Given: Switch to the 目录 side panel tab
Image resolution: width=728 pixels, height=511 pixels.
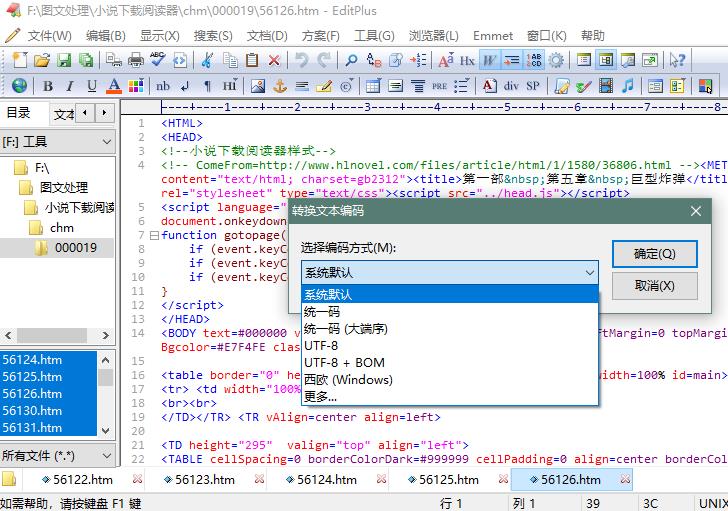Looking at the screenshot, I should tap(19, 113).
